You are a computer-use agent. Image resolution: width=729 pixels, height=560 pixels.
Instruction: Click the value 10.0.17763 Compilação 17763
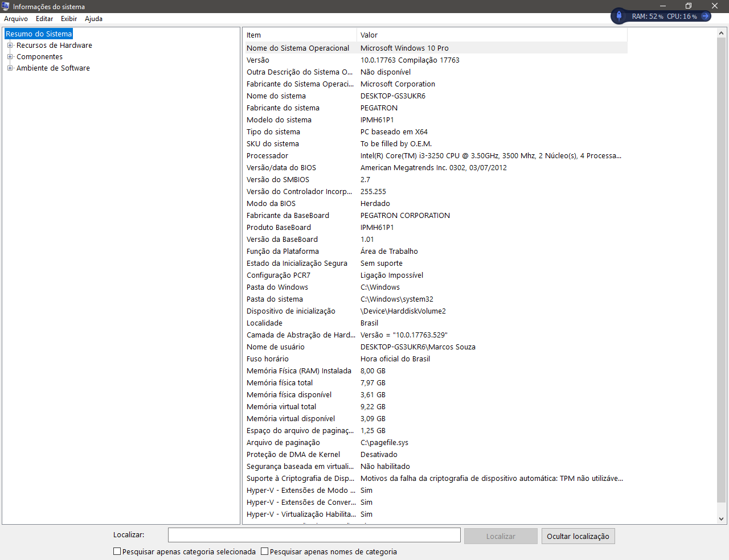coord(410,60)
